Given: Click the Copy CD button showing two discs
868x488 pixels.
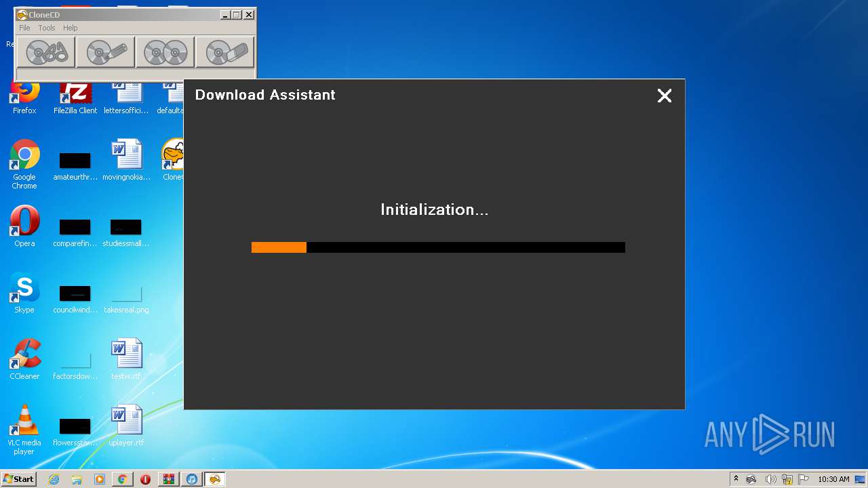Looking at the screenshot, I should pos(165,52).
